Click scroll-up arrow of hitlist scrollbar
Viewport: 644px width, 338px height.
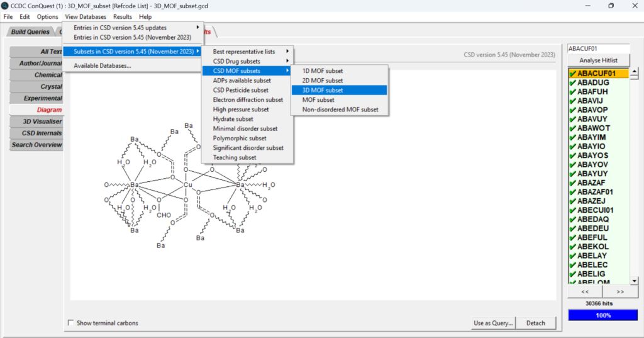634,72
